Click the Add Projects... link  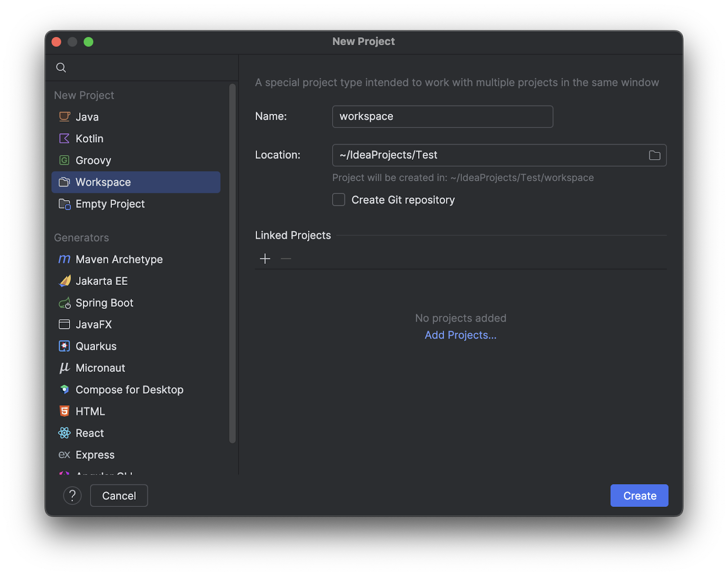[x=460, y=335]
